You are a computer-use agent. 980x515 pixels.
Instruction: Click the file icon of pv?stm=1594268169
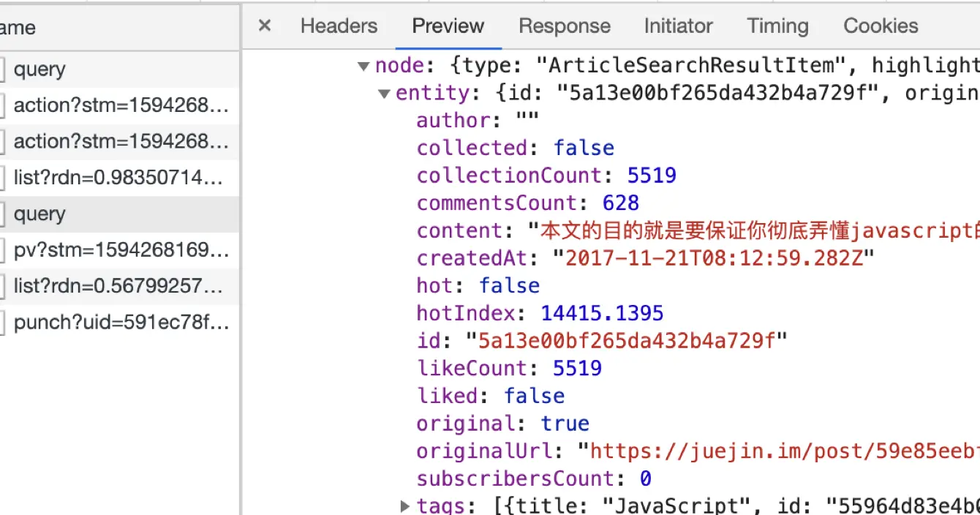[x=2, y=250]
